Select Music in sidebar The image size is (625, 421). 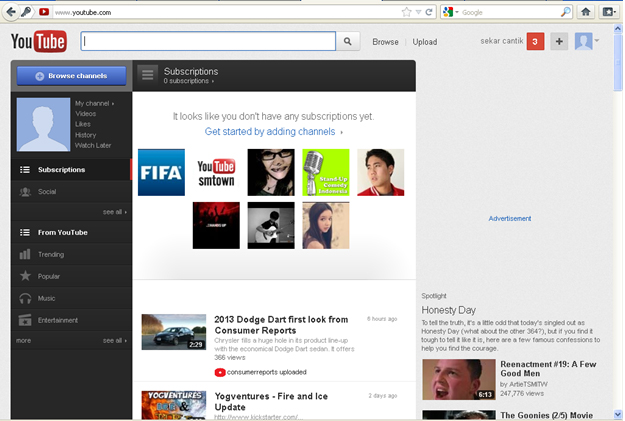click(71, 298)
